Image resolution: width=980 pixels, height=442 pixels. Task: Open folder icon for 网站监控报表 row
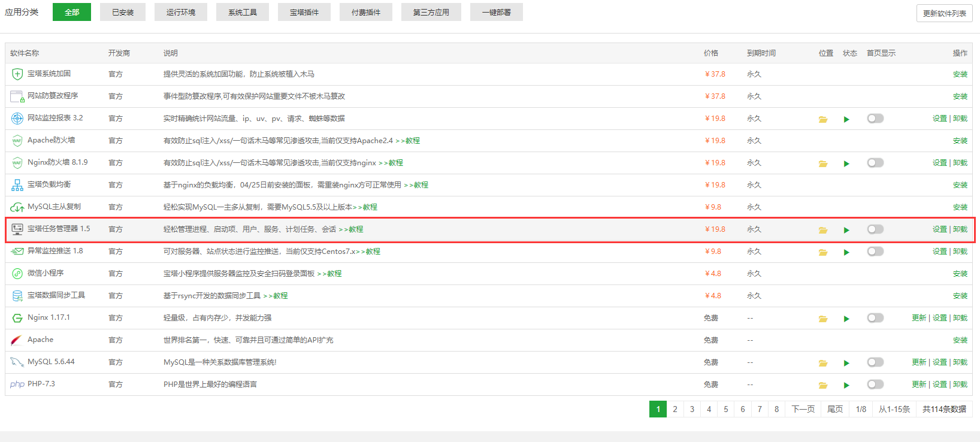point(823,119)
